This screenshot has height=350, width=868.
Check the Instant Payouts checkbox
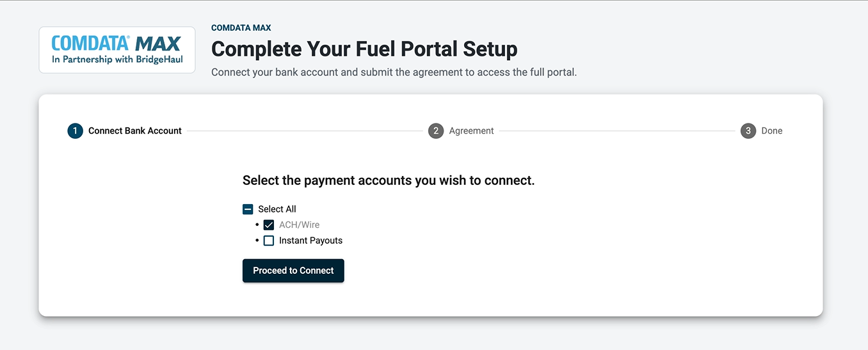pyautogui.click(x=269, y=241)
